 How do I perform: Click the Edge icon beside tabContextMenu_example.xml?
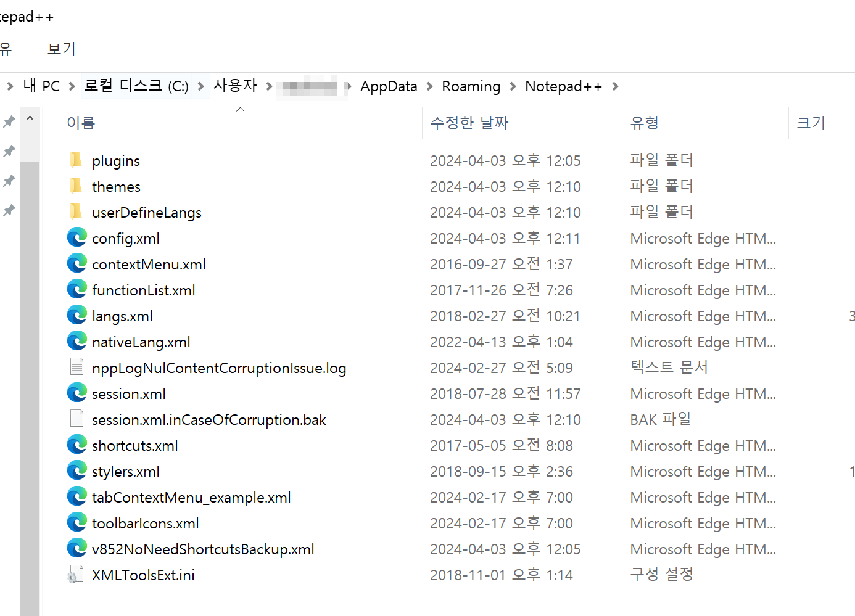tap(77, 496)
